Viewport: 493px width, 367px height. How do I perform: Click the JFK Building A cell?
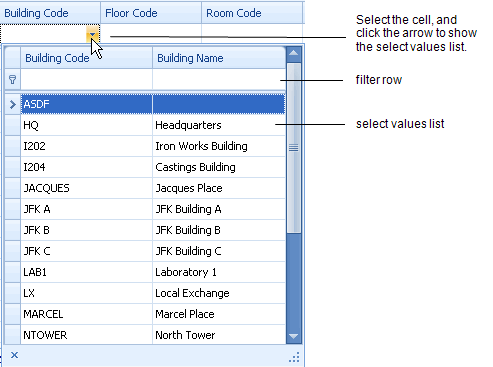(219, 209)
